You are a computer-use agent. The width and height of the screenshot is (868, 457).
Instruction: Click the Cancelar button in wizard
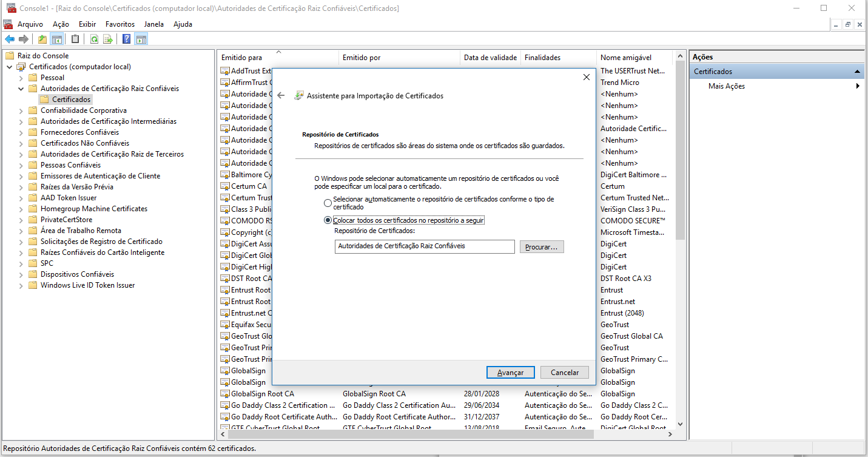565,373
